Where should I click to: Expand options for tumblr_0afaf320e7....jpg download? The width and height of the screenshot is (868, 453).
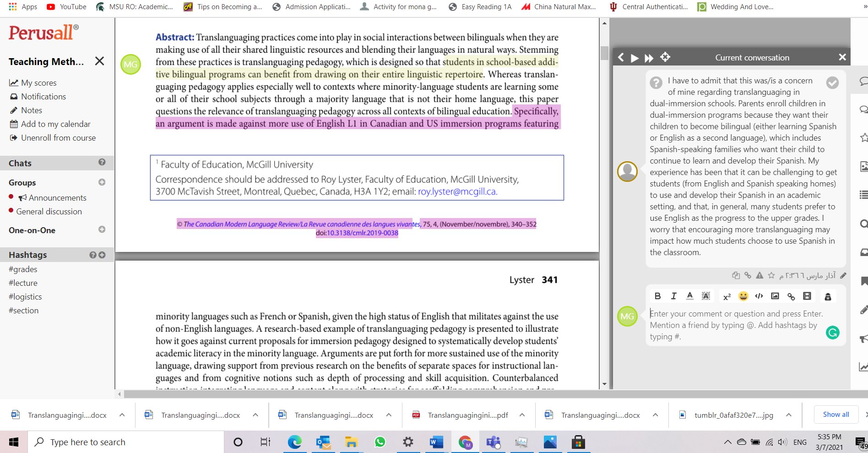coord(789,415)
